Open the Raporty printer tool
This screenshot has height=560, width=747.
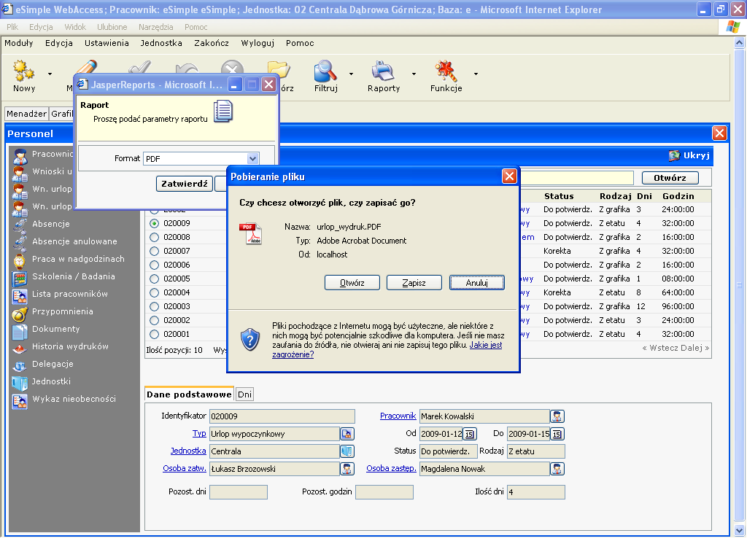click(383, 71)
